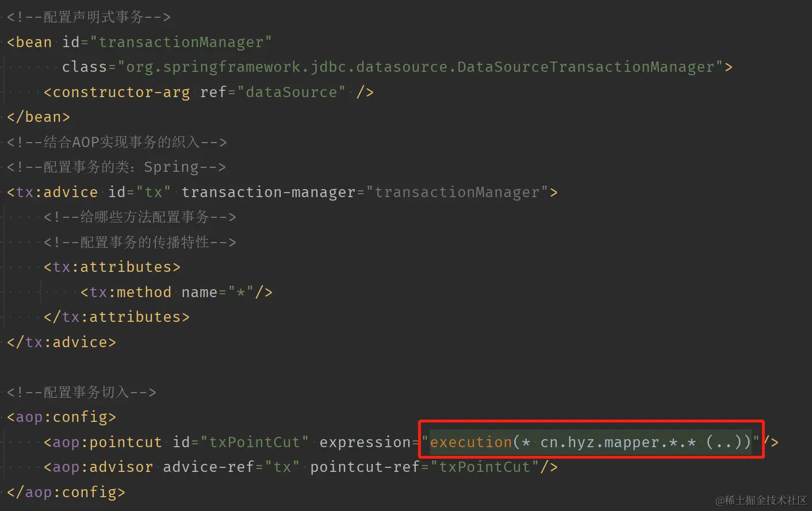Click the opening <tx:attributes> tag
The width and height of the screenshot is (812, 511).
pos(112,267)
